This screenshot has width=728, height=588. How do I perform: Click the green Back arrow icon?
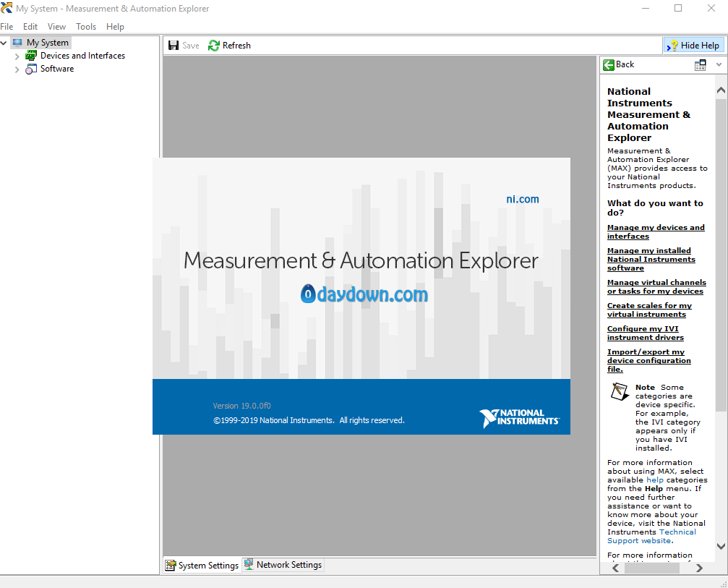609,64
